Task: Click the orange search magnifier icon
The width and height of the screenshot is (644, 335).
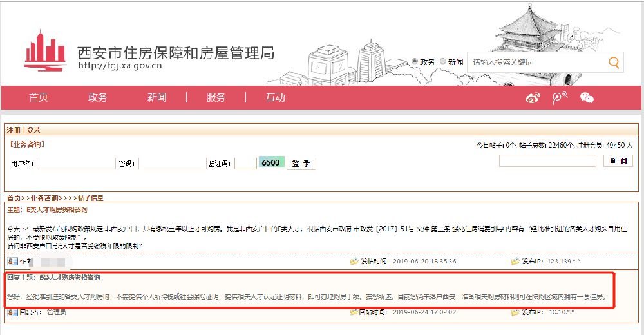Action: pyautogui.click(x=614, y=62)
